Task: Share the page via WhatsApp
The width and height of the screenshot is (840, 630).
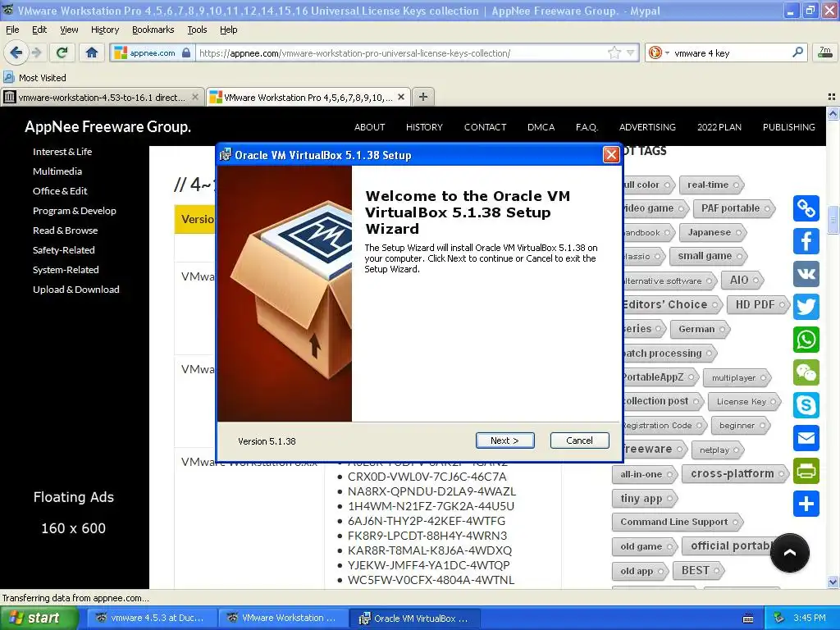Action: (x=806, y=340)
